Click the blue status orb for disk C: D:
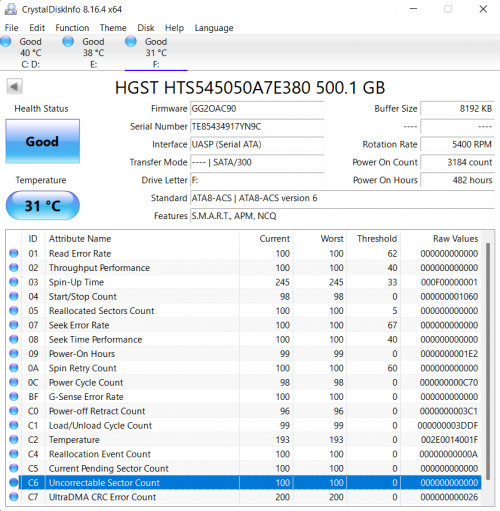This screenshot has height=511, width=500. pyautogui.click(x=6, y=41)
